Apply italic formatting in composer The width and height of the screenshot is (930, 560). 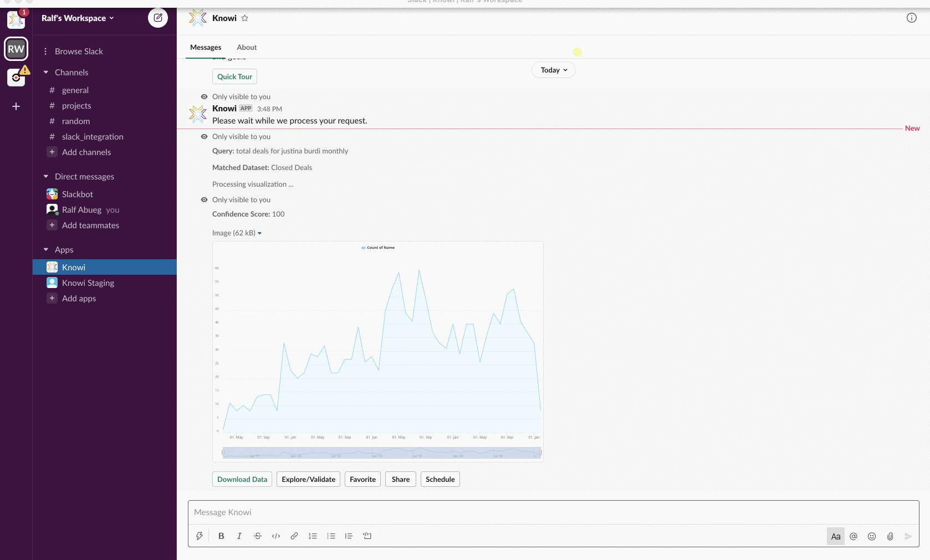point(239,536)
